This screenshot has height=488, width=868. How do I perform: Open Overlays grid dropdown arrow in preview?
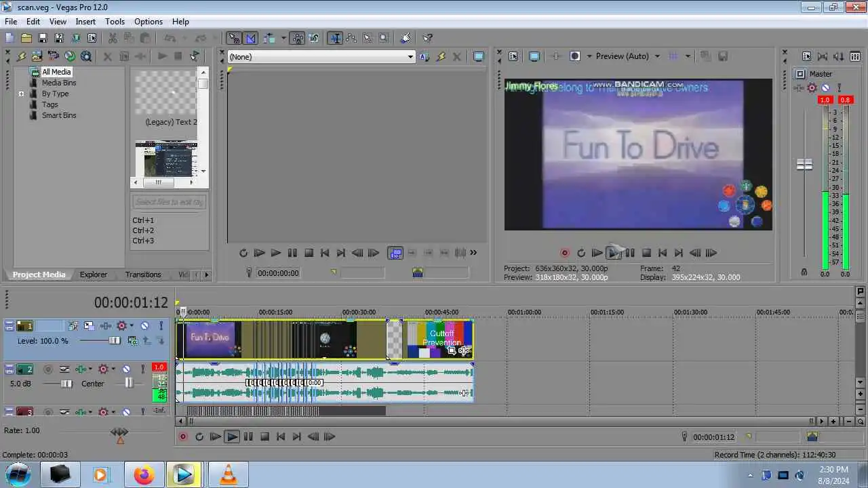(687, 56)
